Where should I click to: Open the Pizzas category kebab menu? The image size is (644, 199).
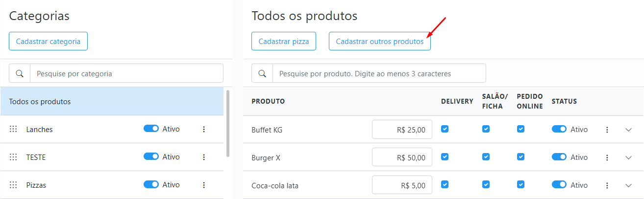tap(204, 185)
